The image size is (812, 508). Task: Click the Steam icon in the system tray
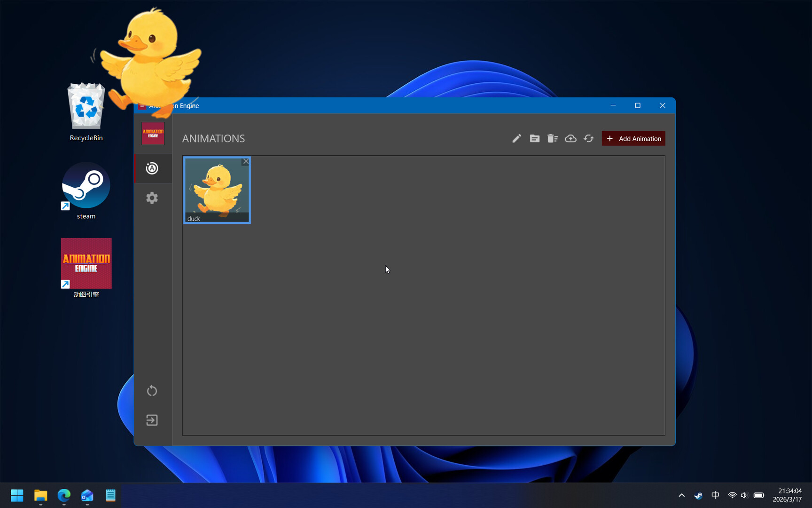pos(698,495)
